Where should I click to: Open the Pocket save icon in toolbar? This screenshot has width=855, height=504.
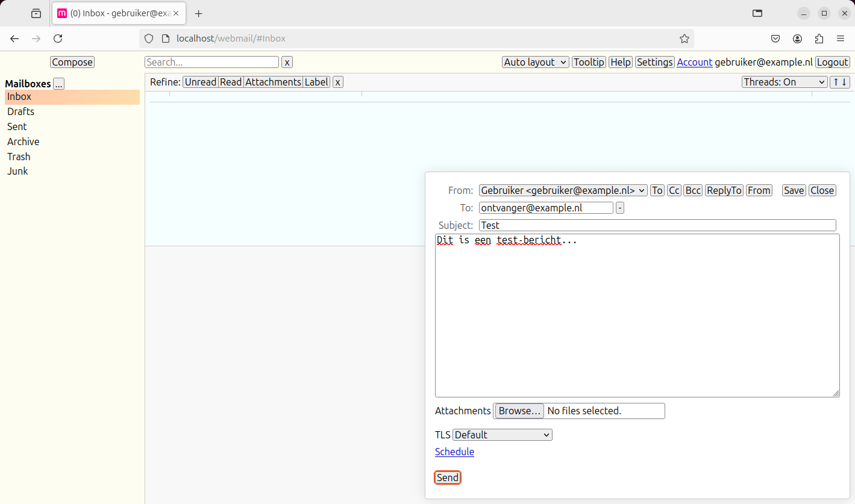pos(776,39)
